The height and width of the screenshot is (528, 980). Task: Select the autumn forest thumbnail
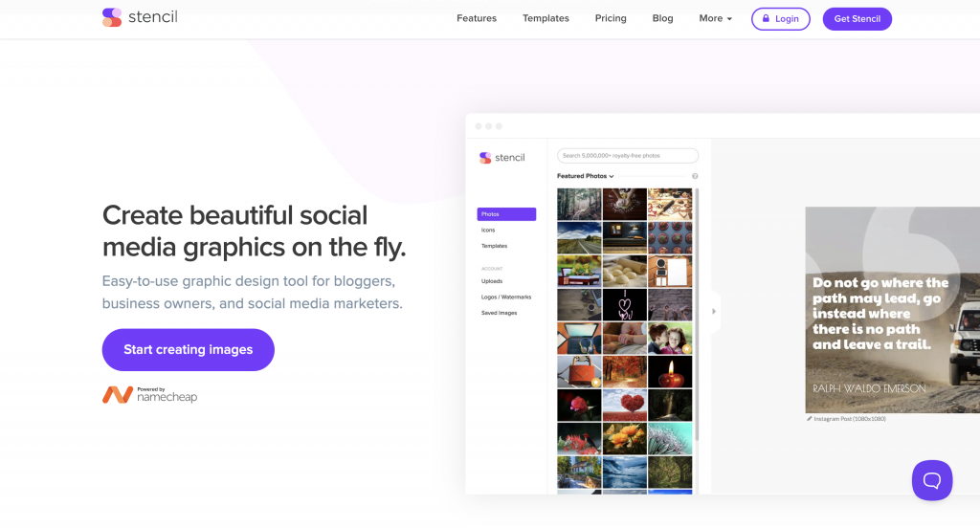click(x=624, y=372)
